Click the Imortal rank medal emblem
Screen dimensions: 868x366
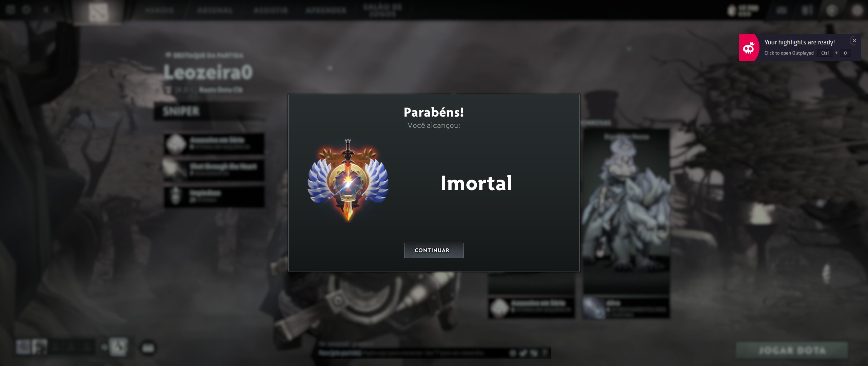point(348,180)
